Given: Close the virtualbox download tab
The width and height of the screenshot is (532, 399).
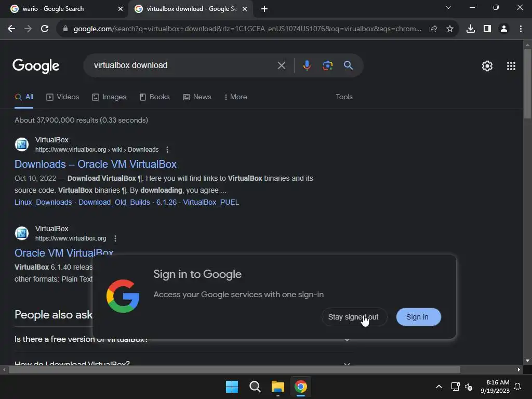Looking at the screenshot, I should tap(245, 9).
